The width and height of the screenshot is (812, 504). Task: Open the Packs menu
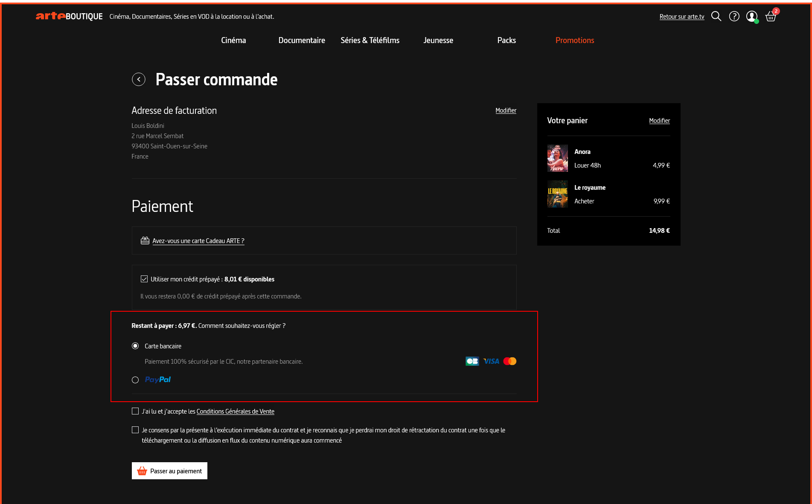(x=506, y=40)
